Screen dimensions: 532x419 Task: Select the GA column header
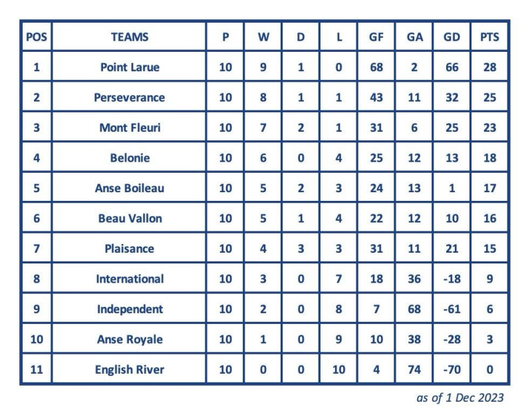[414, 37]
